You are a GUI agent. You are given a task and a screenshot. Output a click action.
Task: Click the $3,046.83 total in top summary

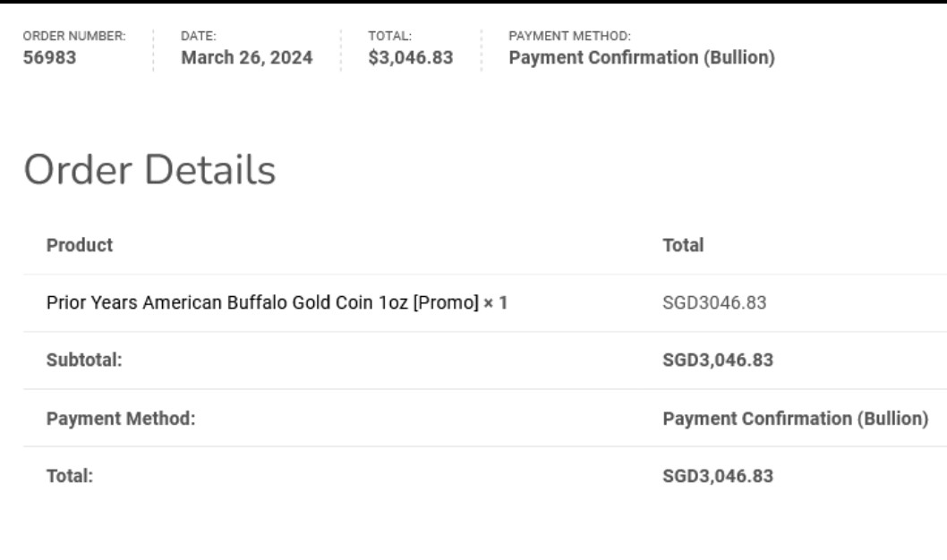[x=411, y=58]
